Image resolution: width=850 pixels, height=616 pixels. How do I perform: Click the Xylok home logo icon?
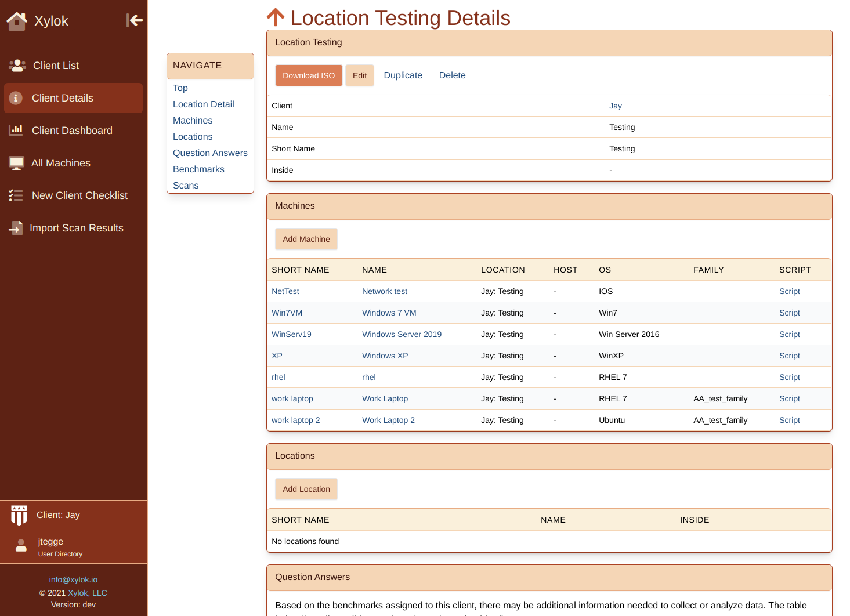[x=17, y=21]
